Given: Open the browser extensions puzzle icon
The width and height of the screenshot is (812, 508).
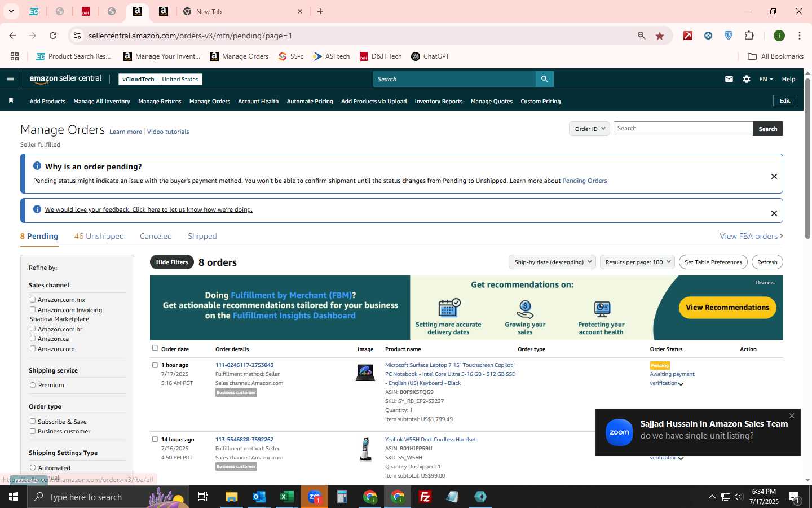Looking at the screenshot, I should (x=749, y=36).
